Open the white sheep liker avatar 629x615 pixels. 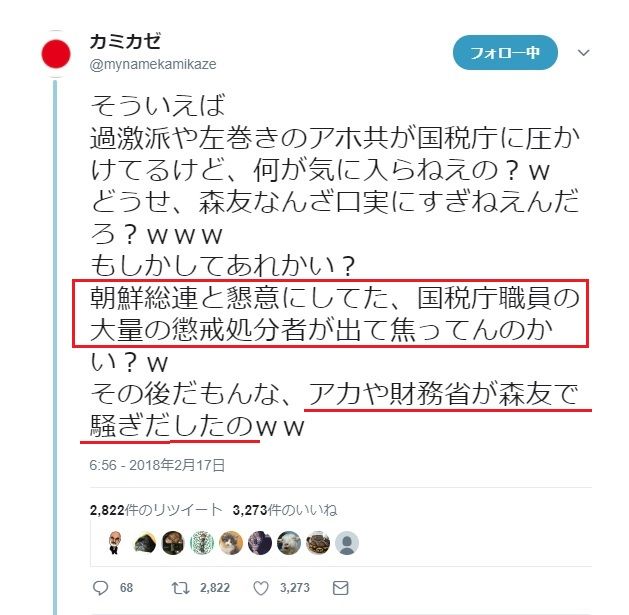coord(289,543)
